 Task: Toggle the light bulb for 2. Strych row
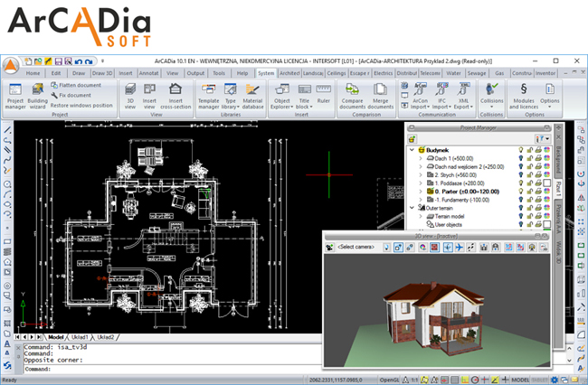coord(520,175)
